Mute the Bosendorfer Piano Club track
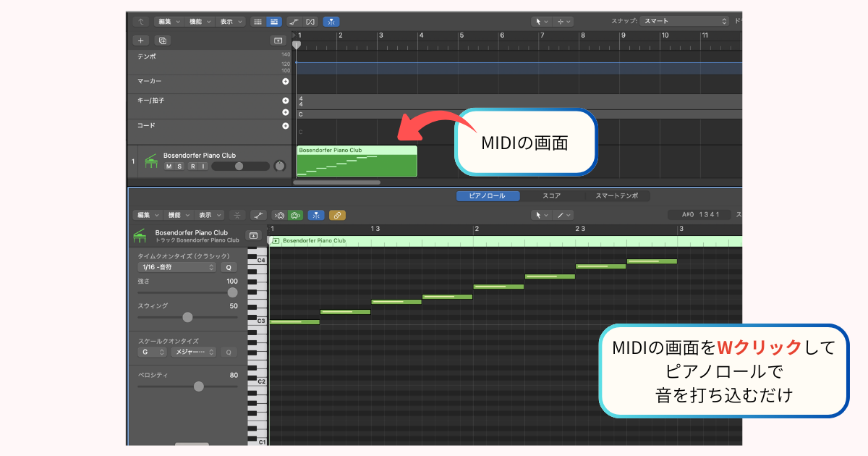This screenshot has height=456, width=868. 169,166
